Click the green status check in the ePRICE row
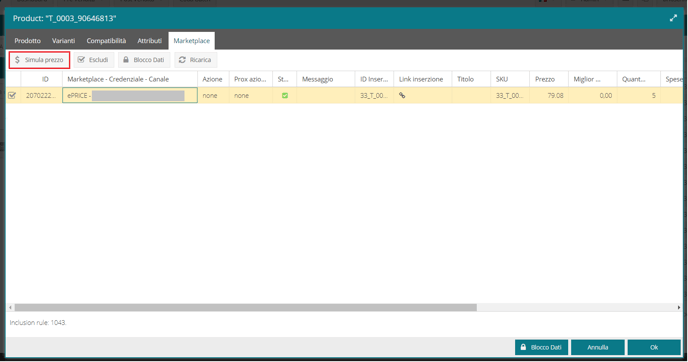The image size is (688, 362). pyautogui.click(x=285, y=95)
